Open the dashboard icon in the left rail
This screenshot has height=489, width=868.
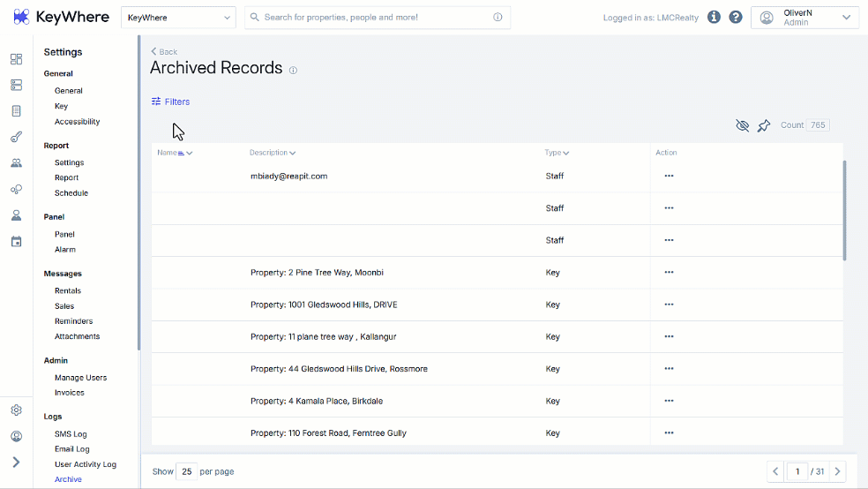pos(16,59)
